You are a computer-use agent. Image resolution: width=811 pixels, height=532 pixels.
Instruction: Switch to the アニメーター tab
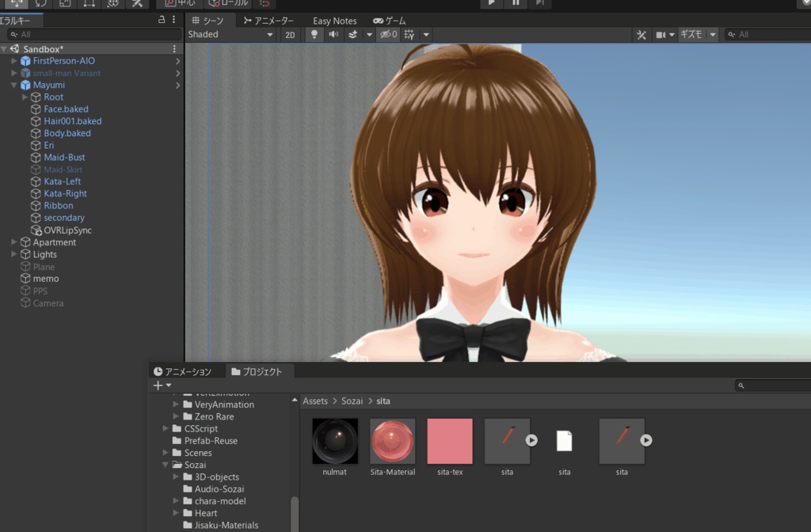click(x=268, y=20)
